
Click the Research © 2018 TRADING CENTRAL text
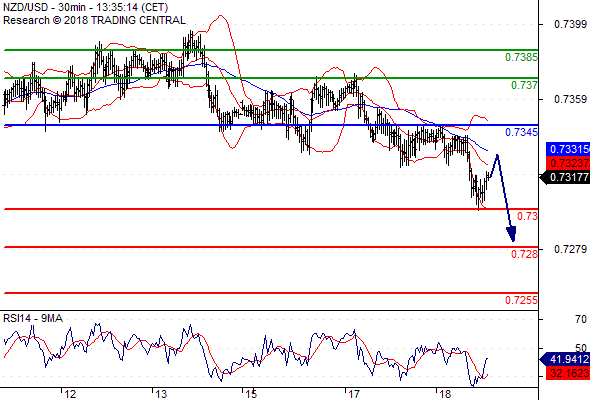coord(94,20)
